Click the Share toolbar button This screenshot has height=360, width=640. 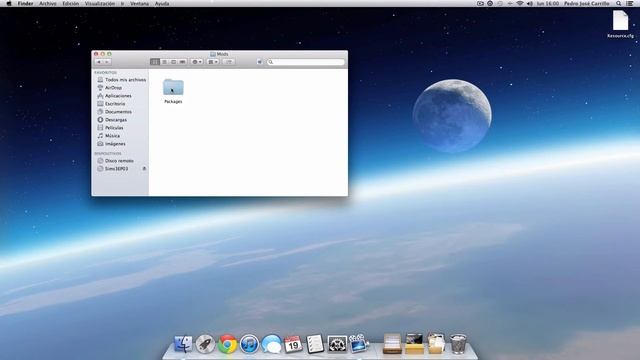tap(229, 62)
